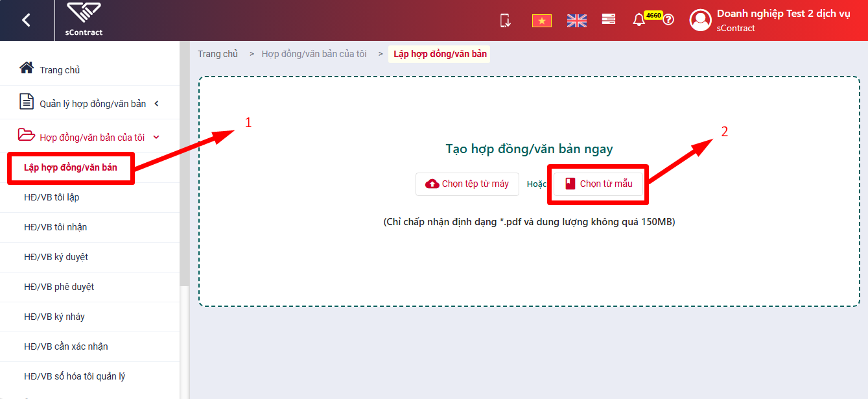Click the back arrow in header
The width and height of the screenshot is (868, 399).
tap(26, 20)
